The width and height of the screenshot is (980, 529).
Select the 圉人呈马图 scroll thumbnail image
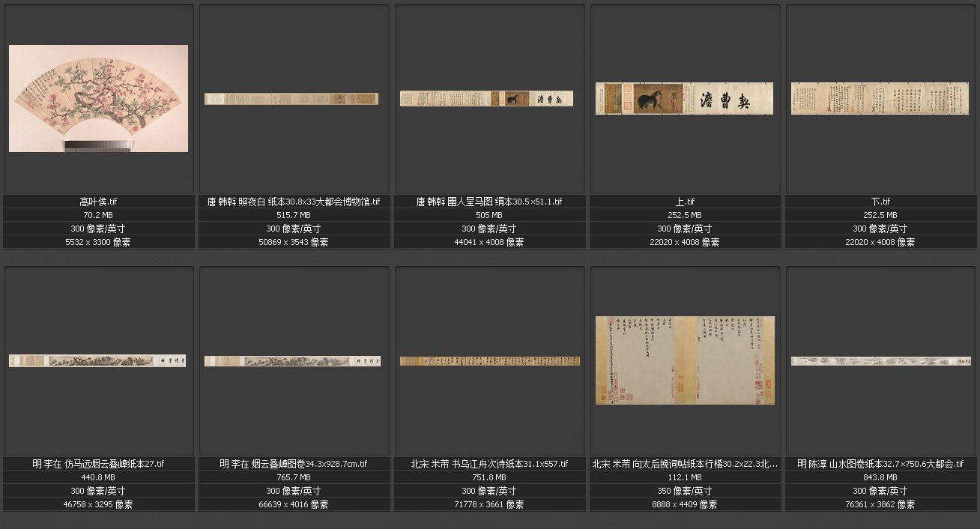[x=486, y=99]
